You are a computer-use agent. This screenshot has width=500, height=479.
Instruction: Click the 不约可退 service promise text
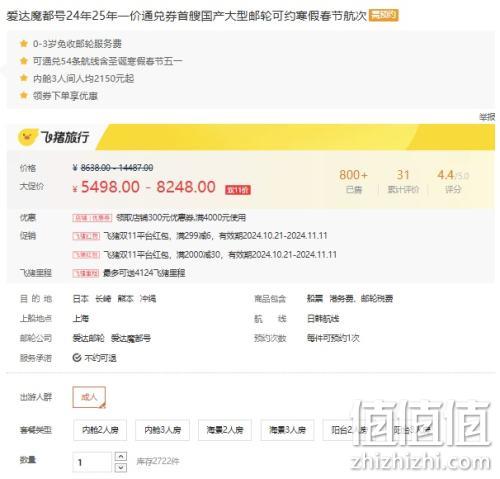(x=100, y=358)
